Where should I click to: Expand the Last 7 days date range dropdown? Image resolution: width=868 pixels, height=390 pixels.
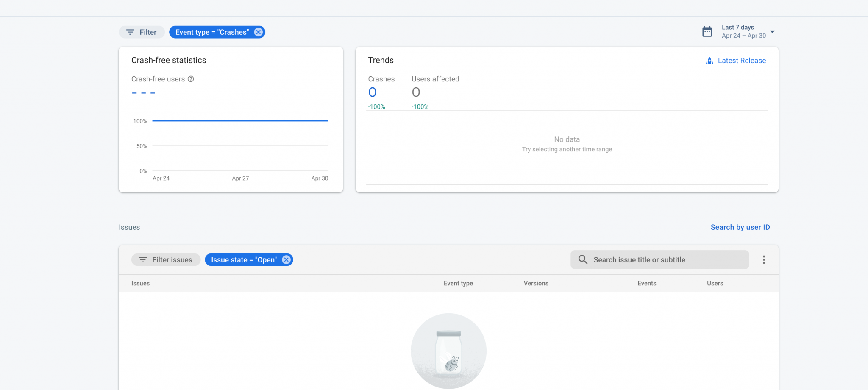[773, 31]
